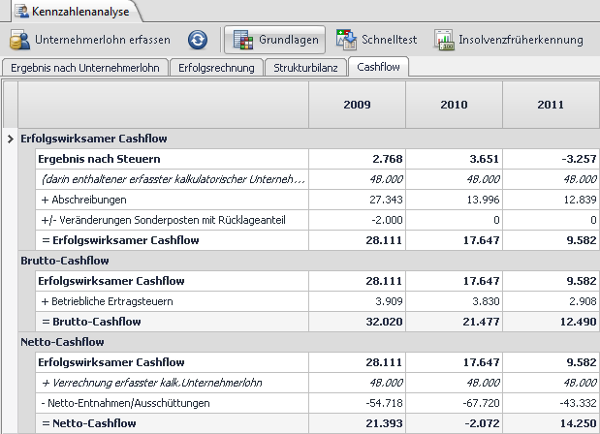
Task: Click the -54.718 Netto-Entnahmen value
Action: point(384,403)
